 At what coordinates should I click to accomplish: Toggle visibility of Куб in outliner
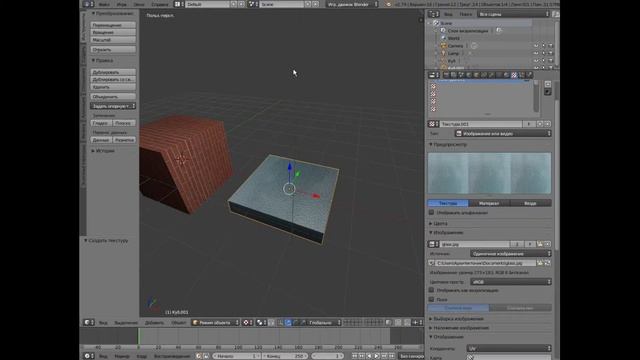click(x=536, y=61)
